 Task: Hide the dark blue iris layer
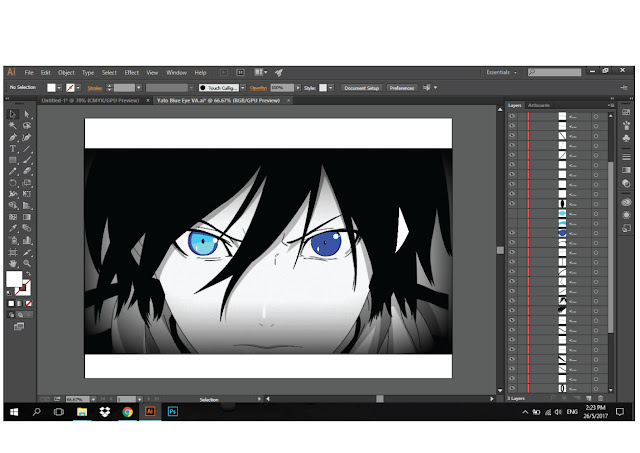[x=512, y=233]
